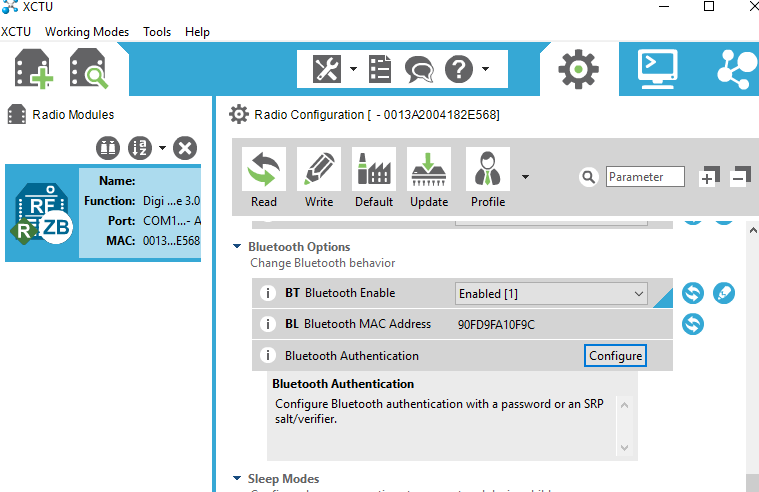Click the Help question mark icon
Screen dimensions: 759x492
459,69
